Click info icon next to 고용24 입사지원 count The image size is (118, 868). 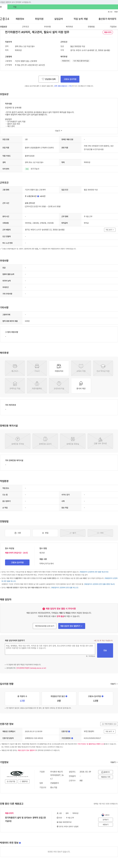[x=102, y=696]
